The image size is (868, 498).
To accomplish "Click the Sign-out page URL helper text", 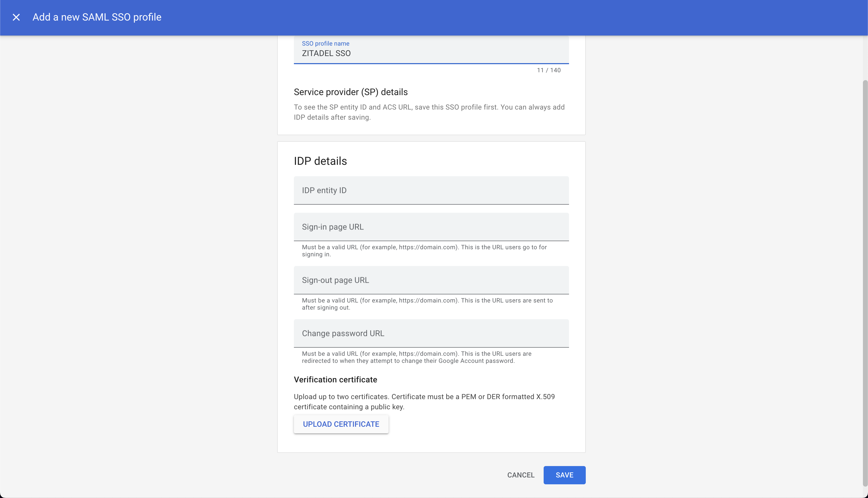I will 427,304.
